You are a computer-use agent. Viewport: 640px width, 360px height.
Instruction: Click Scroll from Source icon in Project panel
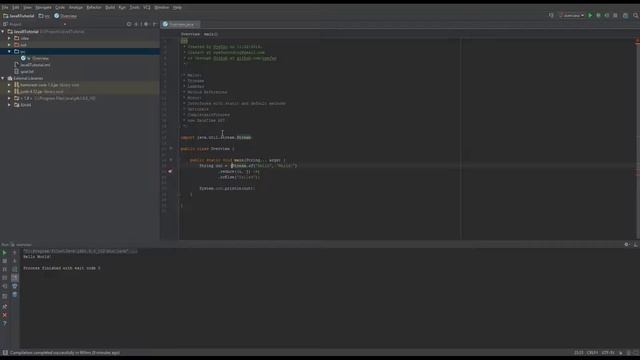(129, 24)
